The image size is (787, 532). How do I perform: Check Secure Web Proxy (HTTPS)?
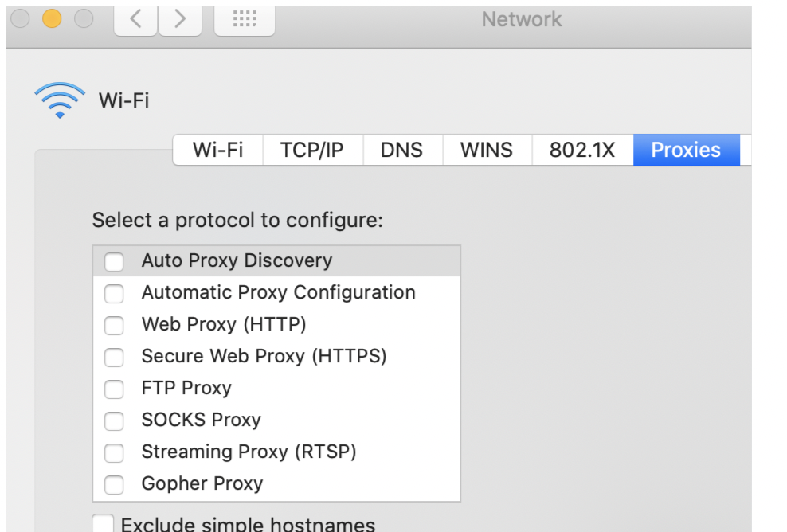(115, 357)
